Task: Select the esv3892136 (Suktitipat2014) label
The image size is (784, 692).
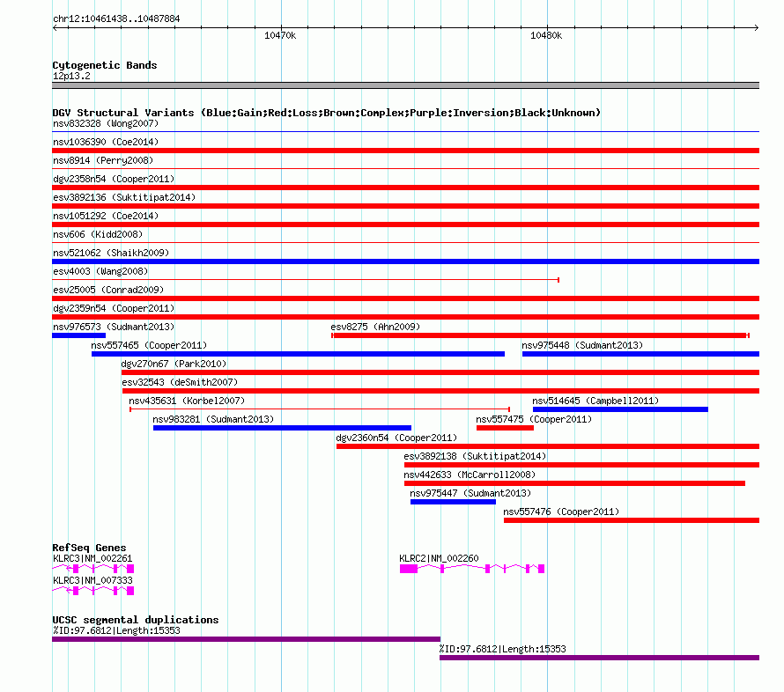Action: tap(124, 197)
